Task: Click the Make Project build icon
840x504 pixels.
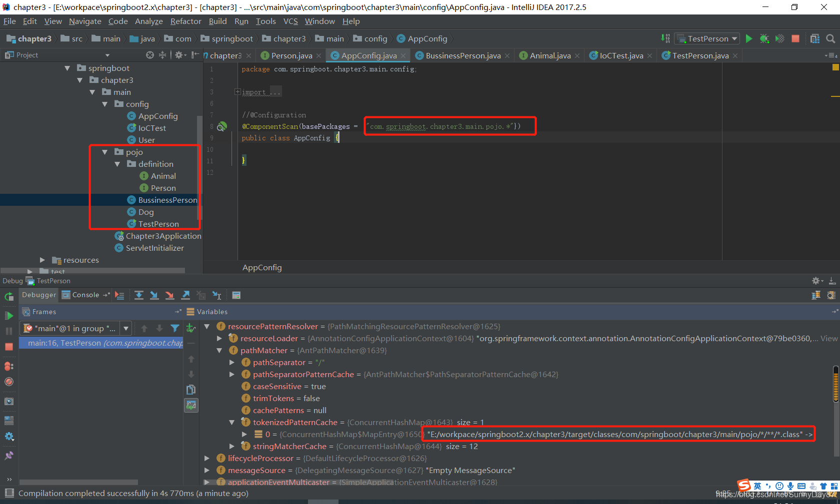Action: [665, 38]
